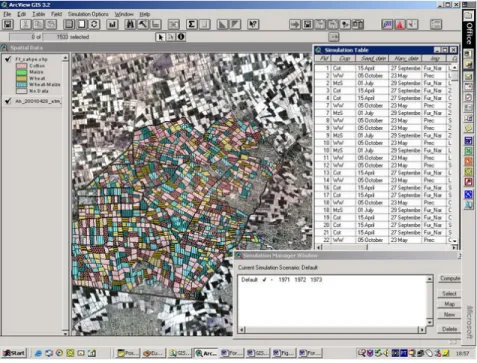This screenshot has height=363, width=477.
Task: Click the Select None white-square icon
Action: (81, 24)
